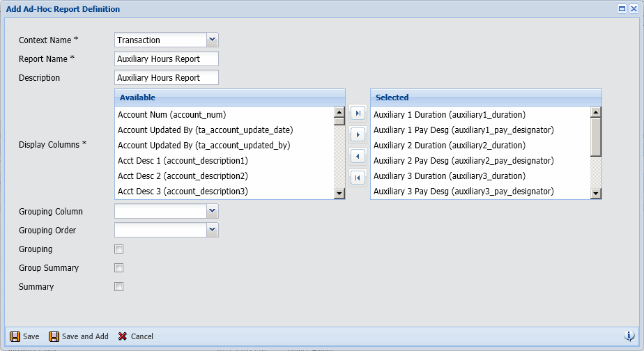Click the red X Cancel icon
The height and width of the screenshot is (351, 644).
pyautogui.click(x=123, y=336)
